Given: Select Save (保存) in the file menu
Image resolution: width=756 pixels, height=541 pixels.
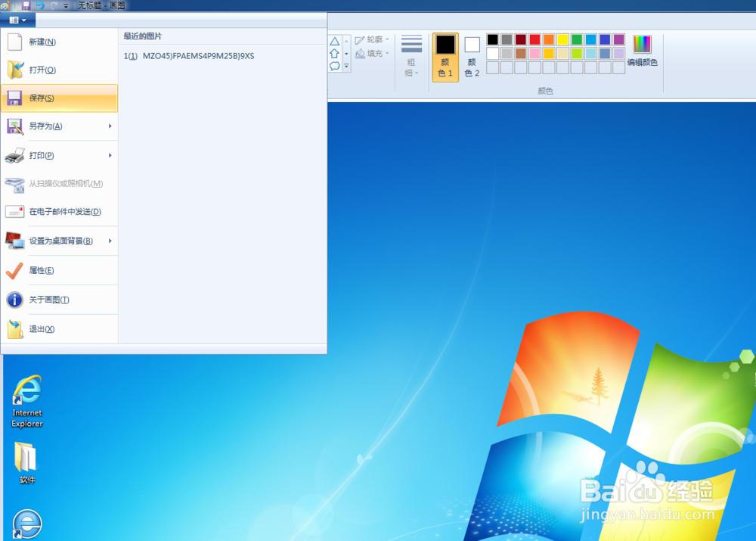Looking at the screenshot, I should pyautogui.click(x=59, y=98).
